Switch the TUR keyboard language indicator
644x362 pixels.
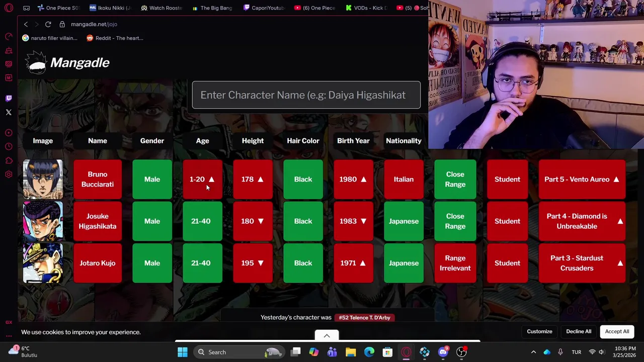pos(577,352)
